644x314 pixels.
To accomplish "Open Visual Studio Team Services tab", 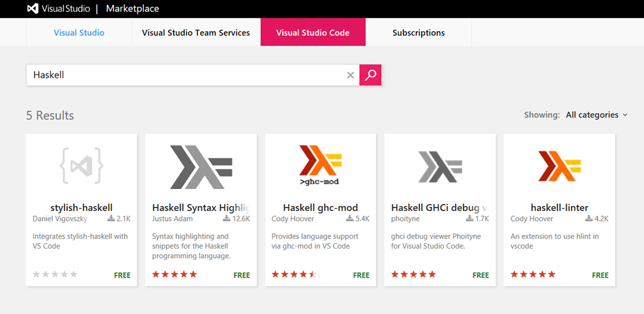I will pyautogui.click(x=196, y=33).
